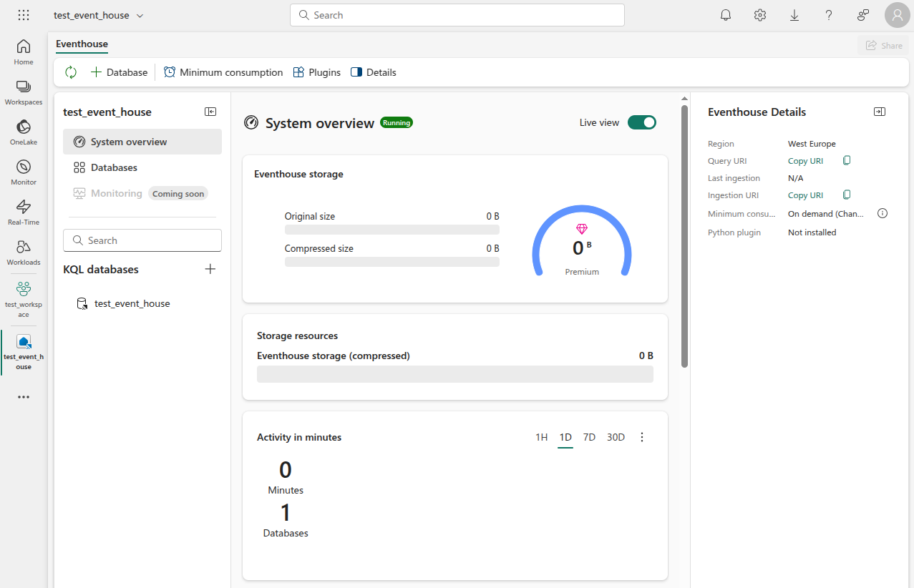Image resolution: width=914 pixels, height=588 pixels.
Task: Add a new KQL database with the plus icon
Action: 210,269
